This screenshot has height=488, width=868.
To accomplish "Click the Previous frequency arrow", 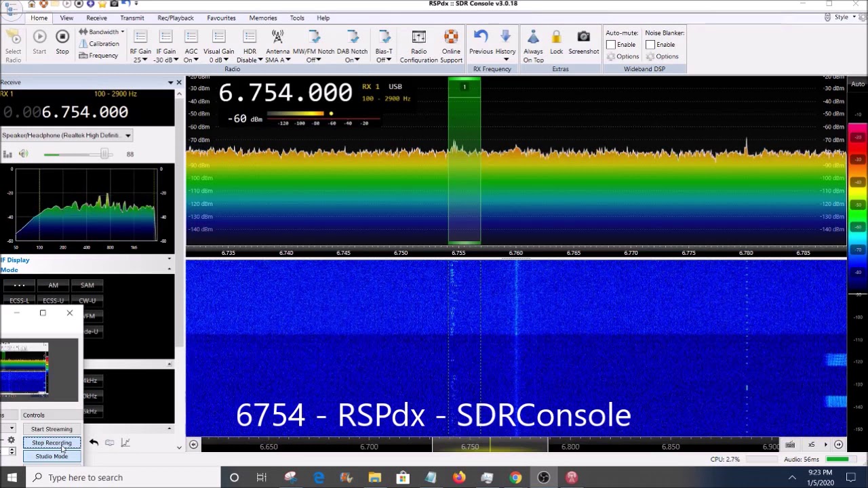I will 481,42.
